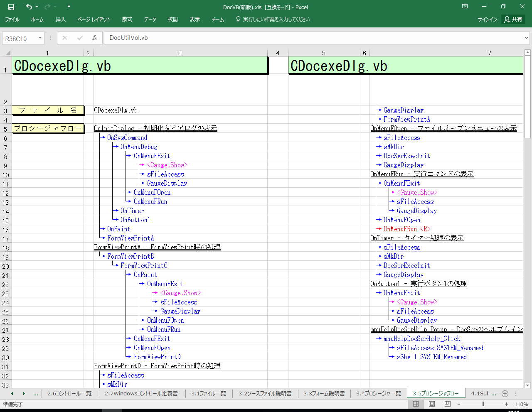The height and width of the screenshot is (412, 532).
Task: Click the cancel entry X icon
Action: coord(65,38)
